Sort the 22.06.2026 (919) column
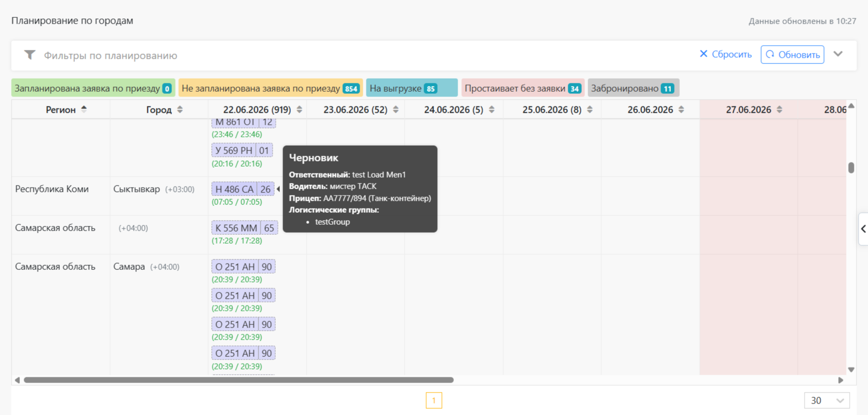 (299, 110)
